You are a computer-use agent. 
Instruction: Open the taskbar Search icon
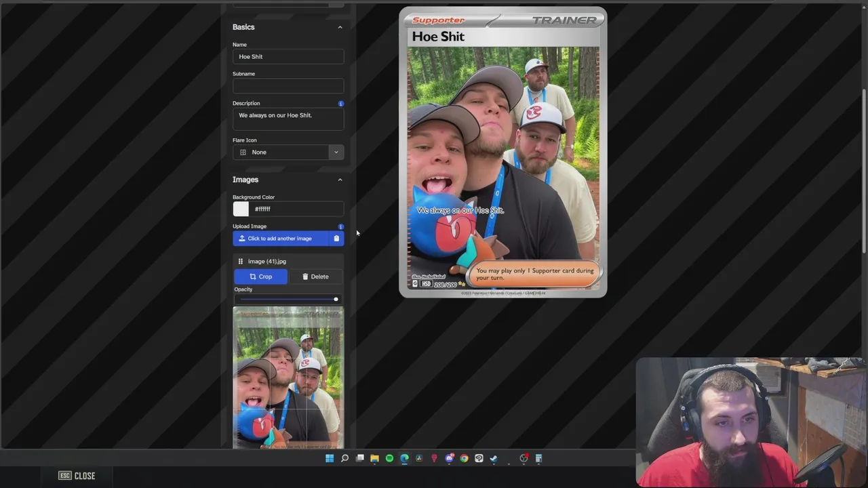pos(344,459)
